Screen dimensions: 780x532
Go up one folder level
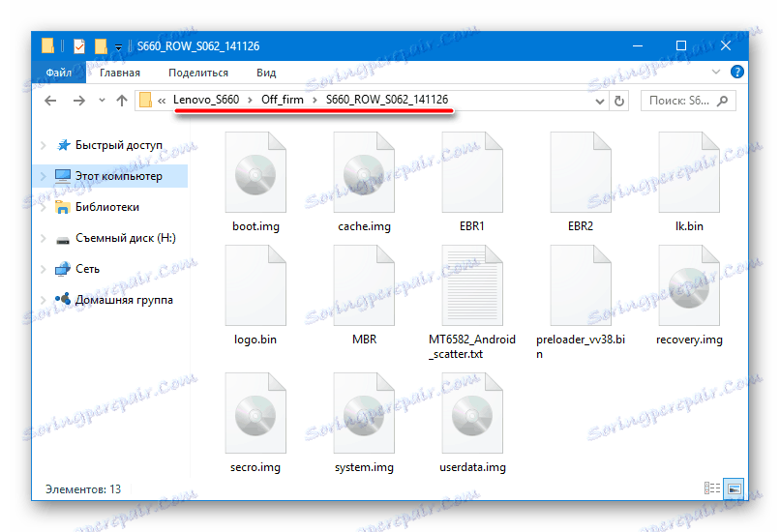pyautogui.click(x=122, y=101)
